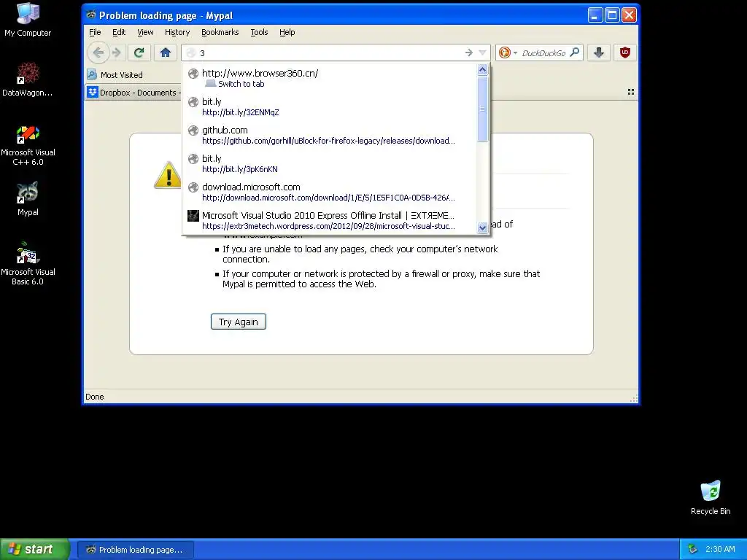Click the DuckDuckGo search engine icon

tap(505, 52)
